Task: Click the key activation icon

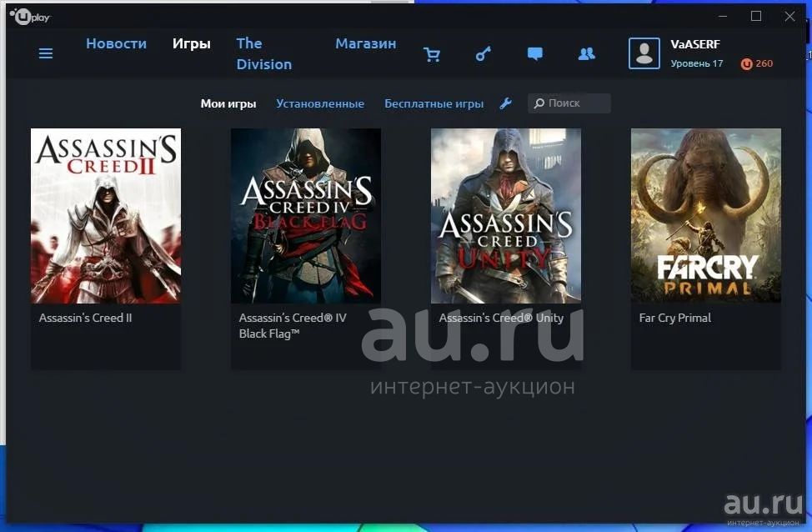Action: (x=484, y=53)
